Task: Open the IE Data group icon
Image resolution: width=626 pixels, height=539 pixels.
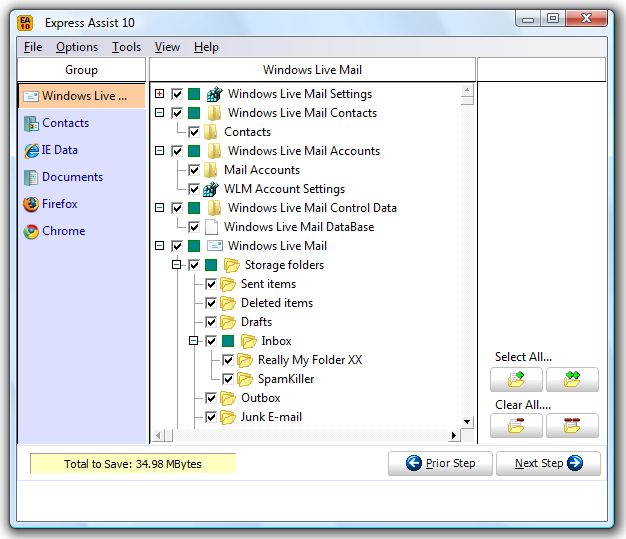Action: pos(32,150)
